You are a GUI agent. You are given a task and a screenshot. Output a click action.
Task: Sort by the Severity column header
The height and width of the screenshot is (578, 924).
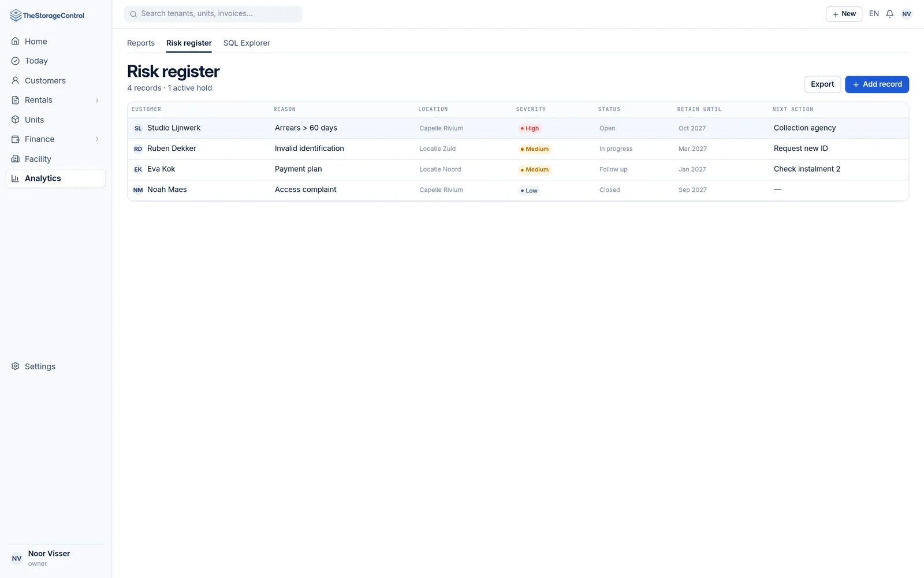[x=531, y=109]
